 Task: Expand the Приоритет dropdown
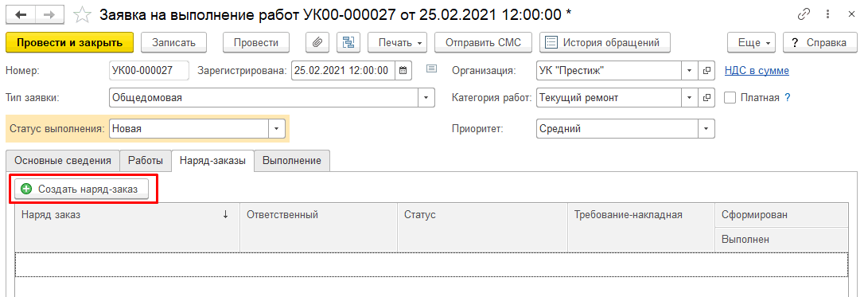click(x=706, y=128)
